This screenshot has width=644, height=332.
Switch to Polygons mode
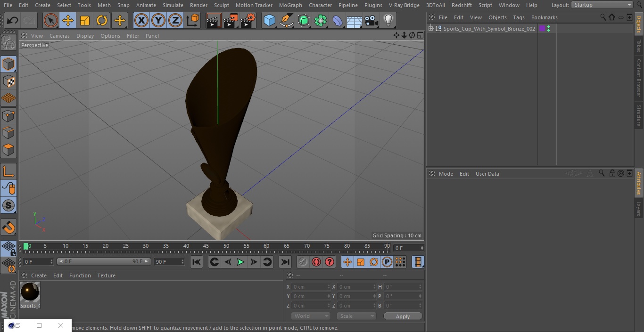(x=8, y=150)
